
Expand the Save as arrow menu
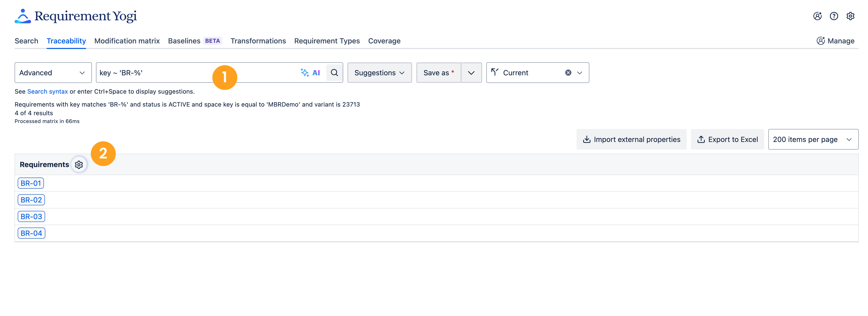pyautogui.click(x=471, y=73)
